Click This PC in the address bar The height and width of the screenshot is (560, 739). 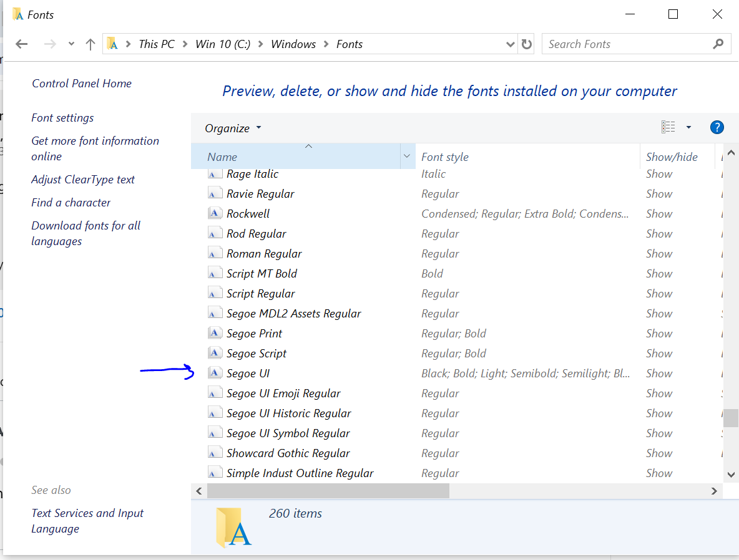pos(157,44)
